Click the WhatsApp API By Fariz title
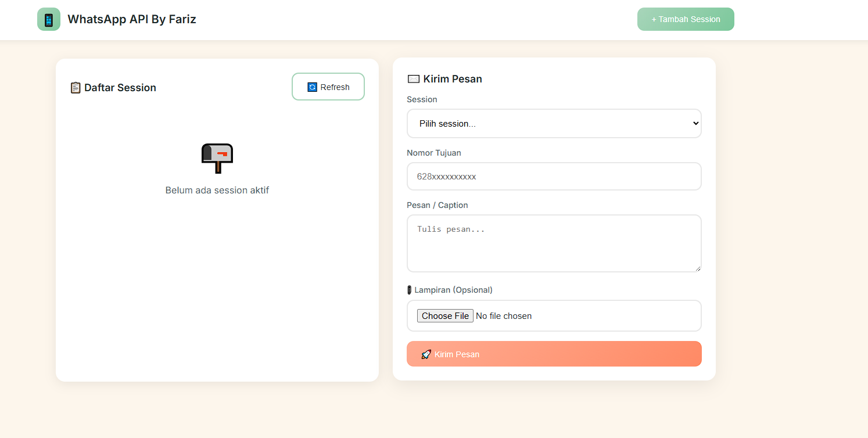This screenshot has width=868, height=438. (x=132, y=19)
